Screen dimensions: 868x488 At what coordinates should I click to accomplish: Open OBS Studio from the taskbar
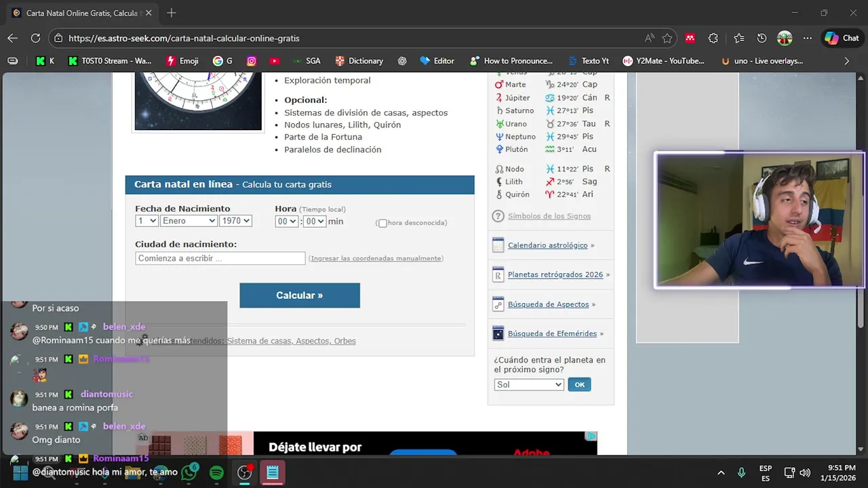tap(244, 472)
